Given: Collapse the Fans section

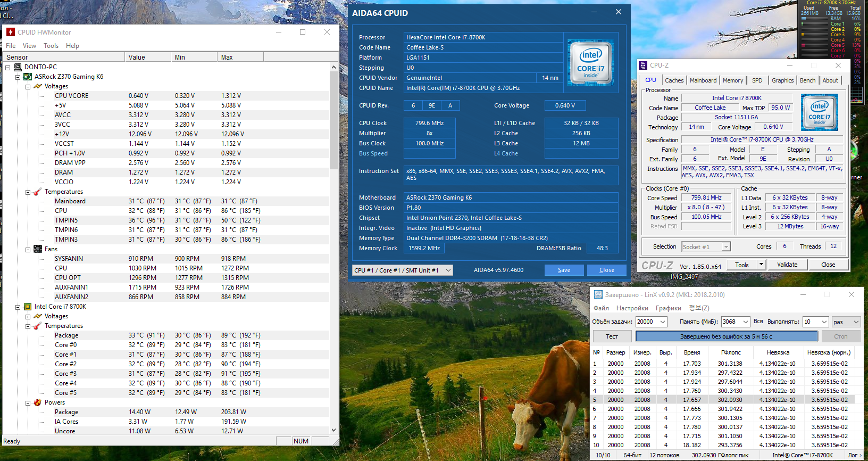Looking at the screenshot, I should click(x=28, y=250).
